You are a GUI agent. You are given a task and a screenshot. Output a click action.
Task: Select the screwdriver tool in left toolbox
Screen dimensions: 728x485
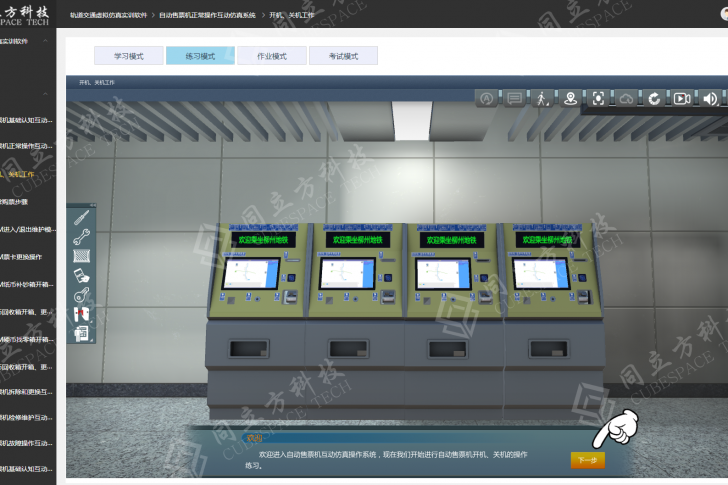82,217
